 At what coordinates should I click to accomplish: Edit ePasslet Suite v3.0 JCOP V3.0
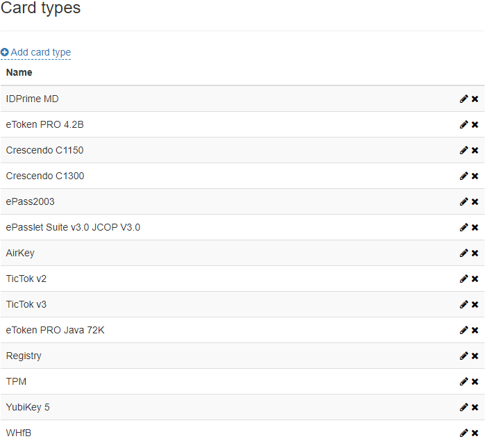[464, 227]
